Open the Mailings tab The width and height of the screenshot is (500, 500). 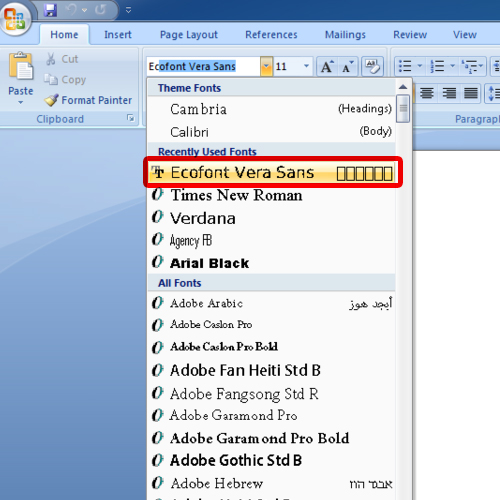(345, 34)
